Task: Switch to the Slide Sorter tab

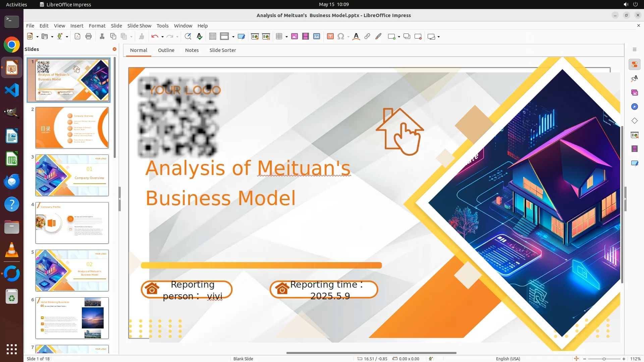Action: pos(222,50)
